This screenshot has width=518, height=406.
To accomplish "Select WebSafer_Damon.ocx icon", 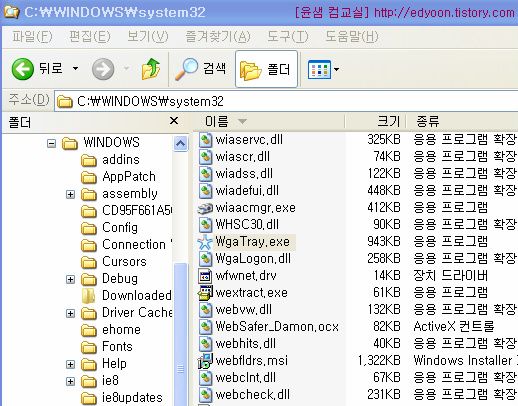I will [205, 327].
